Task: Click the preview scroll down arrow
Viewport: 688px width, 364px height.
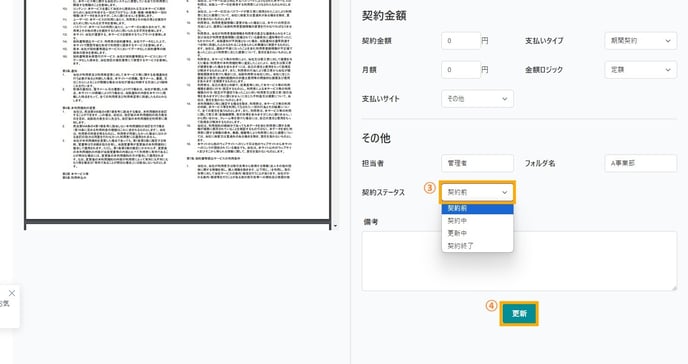Action: (335, 226)
